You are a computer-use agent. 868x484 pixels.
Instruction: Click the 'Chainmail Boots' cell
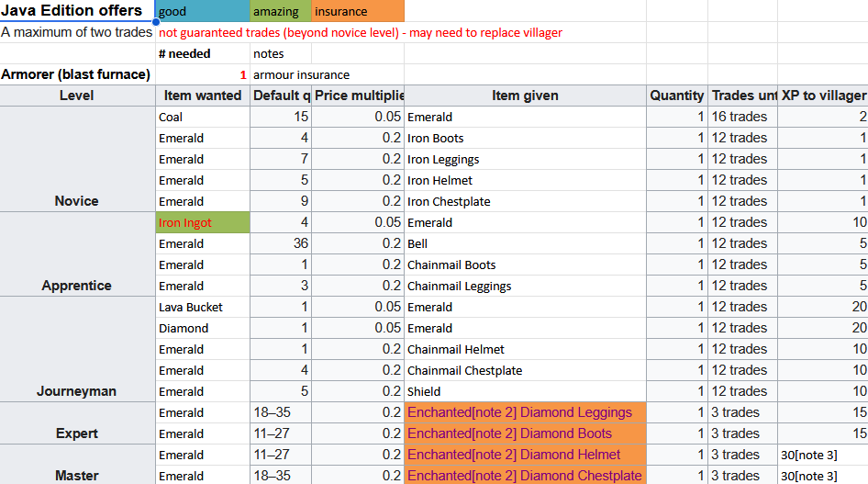pyautogui.click(x=525, y=265)
